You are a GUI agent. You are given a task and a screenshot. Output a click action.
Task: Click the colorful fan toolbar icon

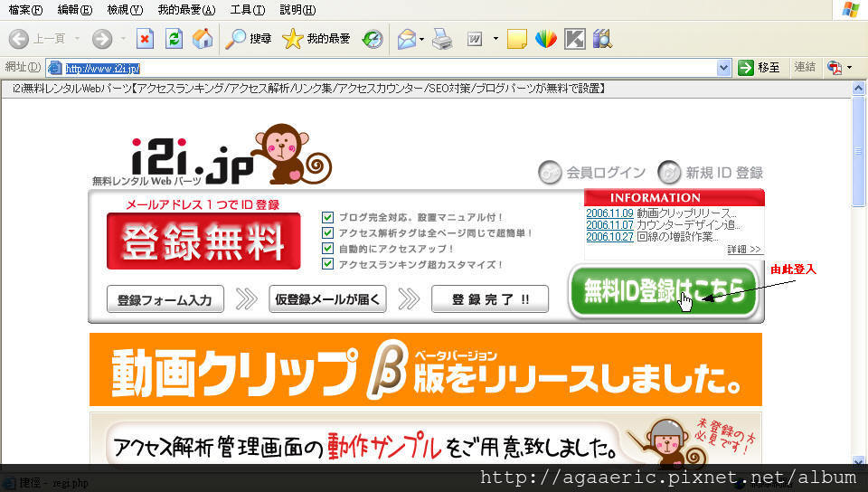coord(546,39)
